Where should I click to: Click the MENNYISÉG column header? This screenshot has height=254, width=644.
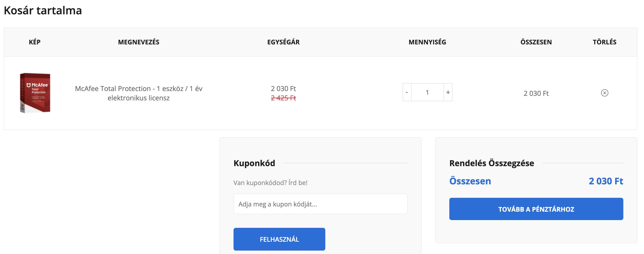(x=427, y=42)
